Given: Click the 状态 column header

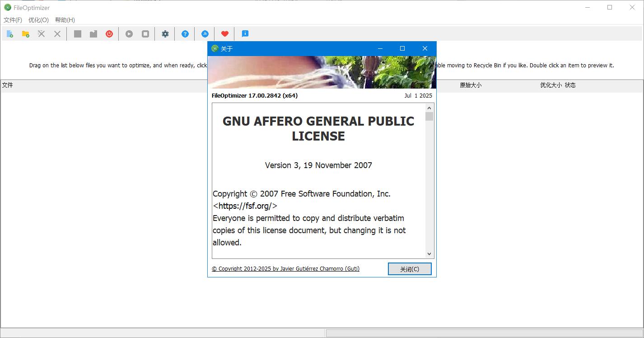Looking at the screenshot, I should click(570, 85).
